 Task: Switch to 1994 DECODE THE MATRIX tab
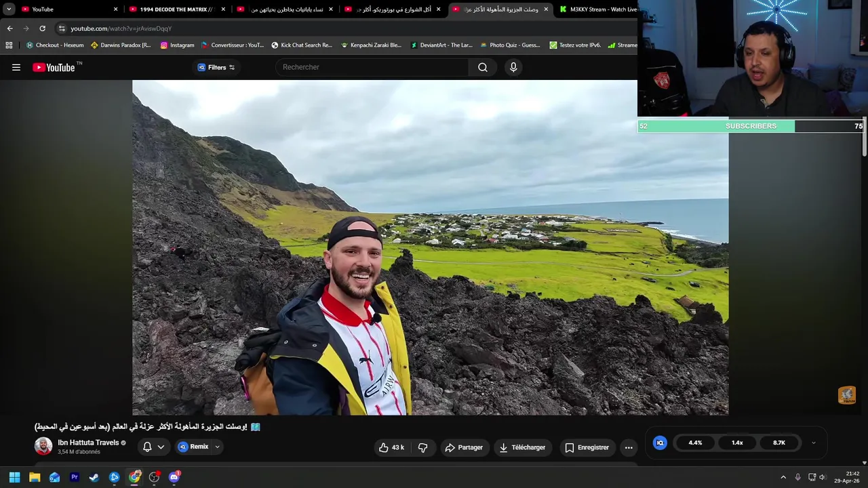tap(176, 9)
